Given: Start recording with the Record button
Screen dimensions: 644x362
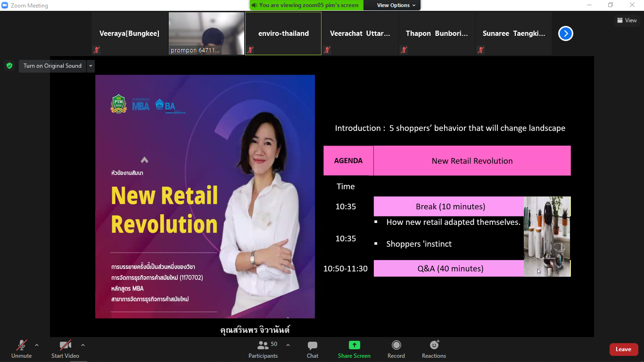Looking at the screenshot, I should [396, 349].
